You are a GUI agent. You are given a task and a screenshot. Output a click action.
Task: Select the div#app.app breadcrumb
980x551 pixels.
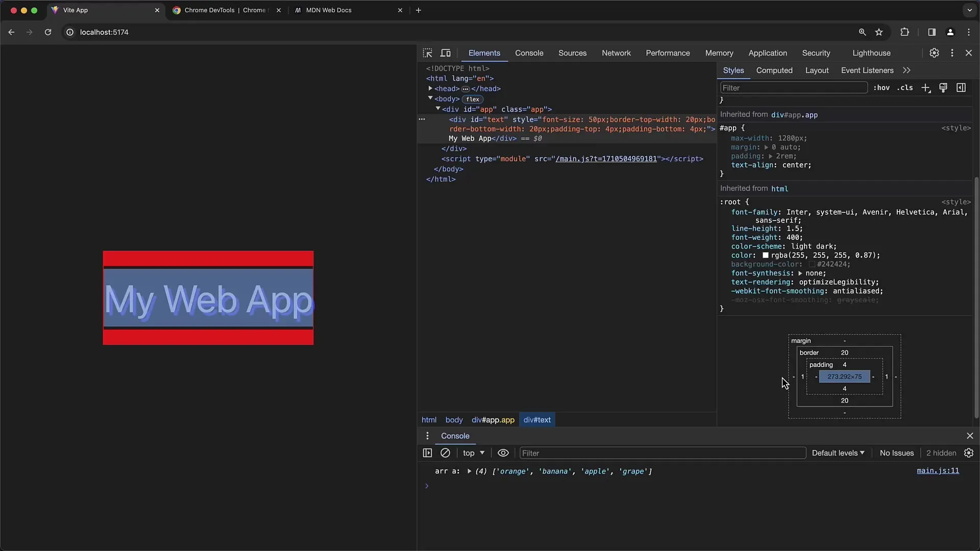pos(493,420)
